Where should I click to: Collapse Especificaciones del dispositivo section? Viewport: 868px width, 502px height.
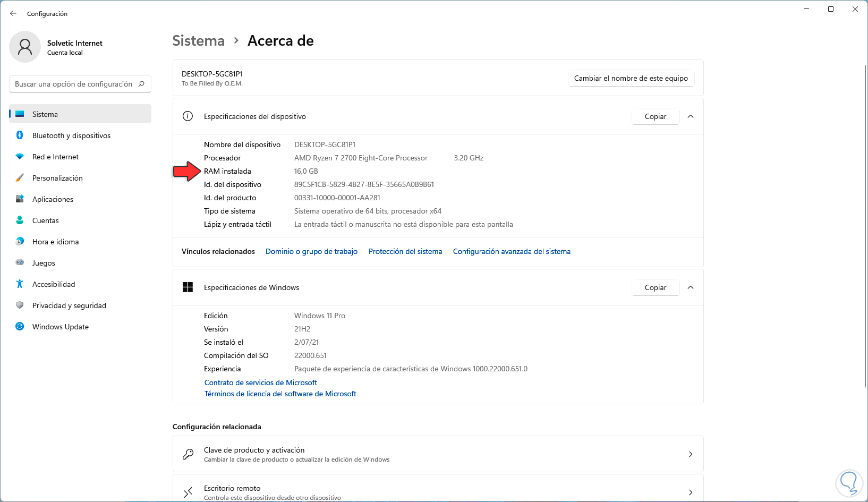691,116
